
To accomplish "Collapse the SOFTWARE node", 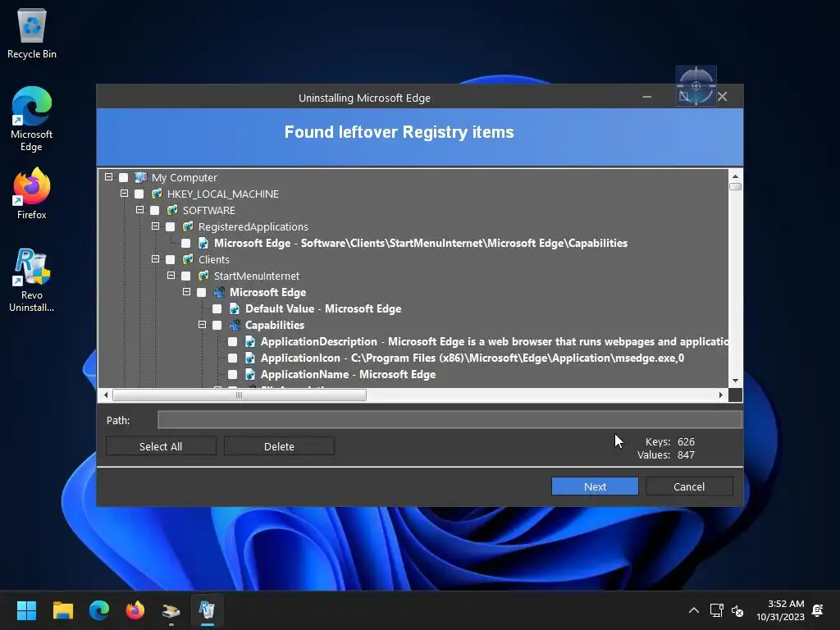I will click(139, 209).
